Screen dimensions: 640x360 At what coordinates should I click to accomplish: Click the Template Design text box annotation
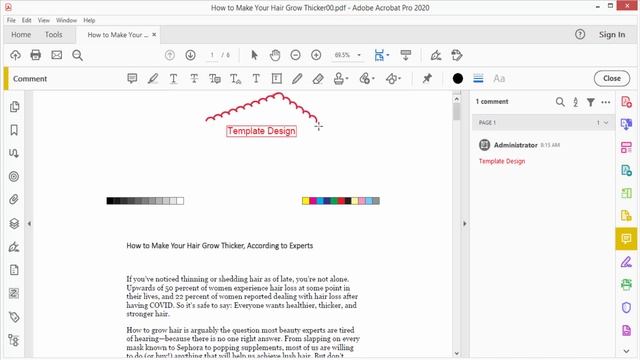(262, 131)
